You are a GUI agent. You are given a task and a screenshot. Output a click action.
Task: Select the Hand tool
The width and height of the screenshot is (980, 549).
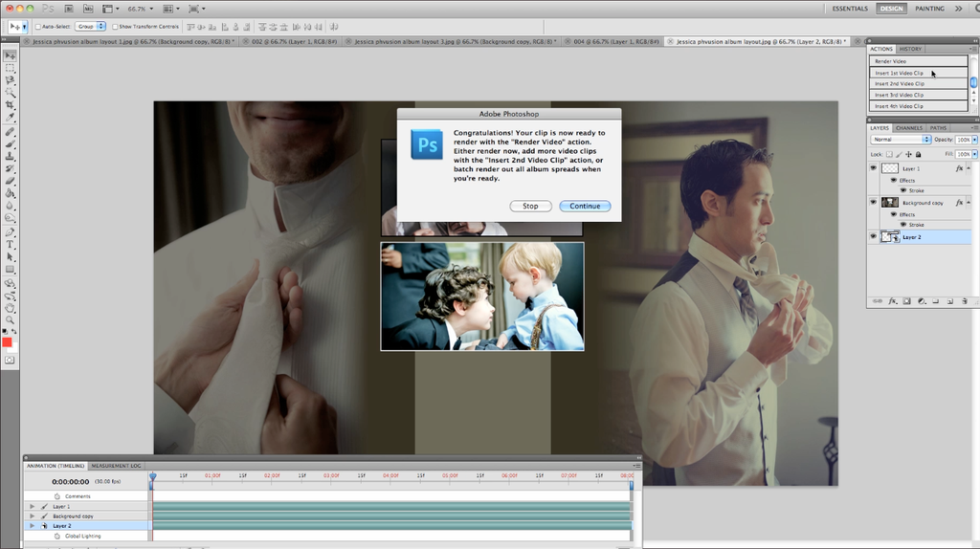coord(10,308)
